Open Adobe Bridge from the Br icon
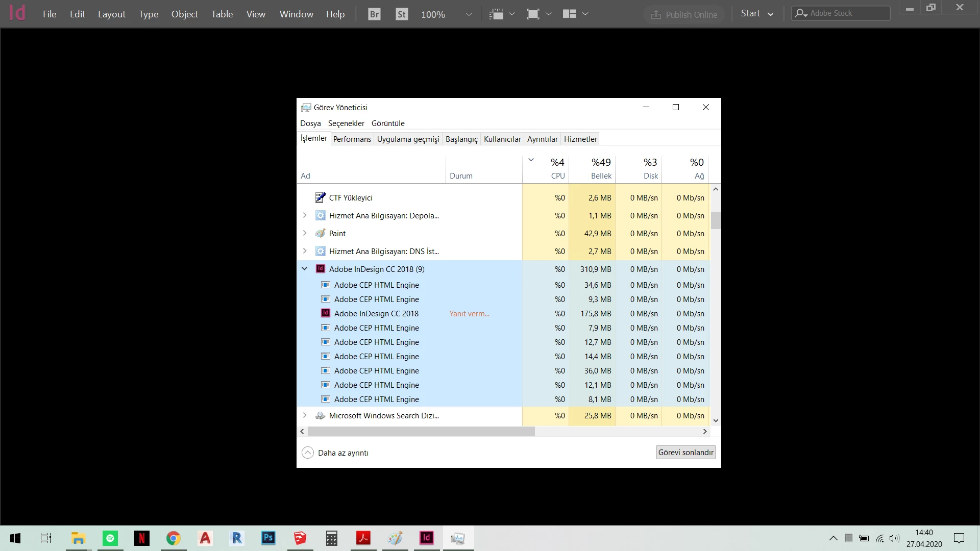This screenshot has width=980, height=551. pos(374,14)
